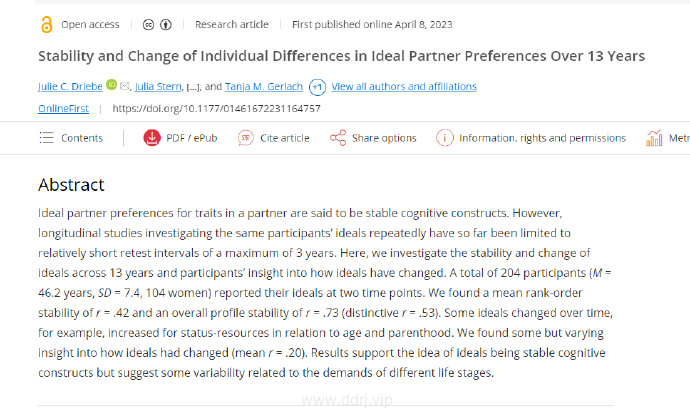The image size is (690, 420).
Task: Open Julie C. Driebe's ORCID icon
Action: (x=112, y=85)
